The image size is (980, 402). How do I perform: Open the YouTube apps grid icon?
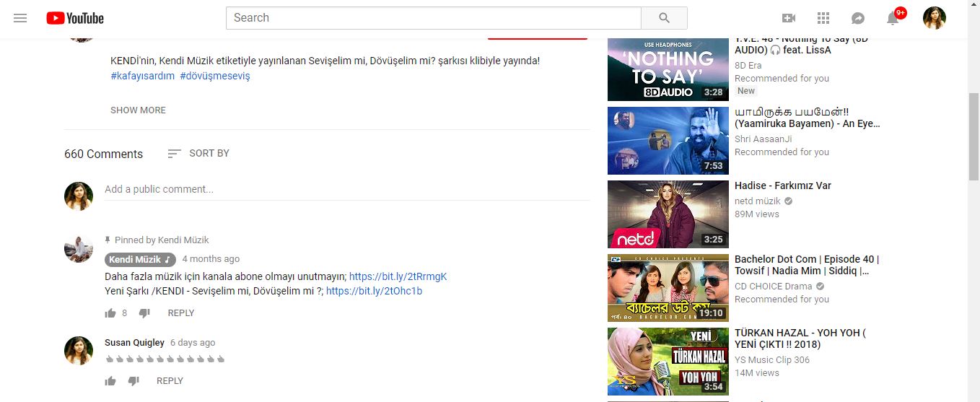click(x=823, y=18)
